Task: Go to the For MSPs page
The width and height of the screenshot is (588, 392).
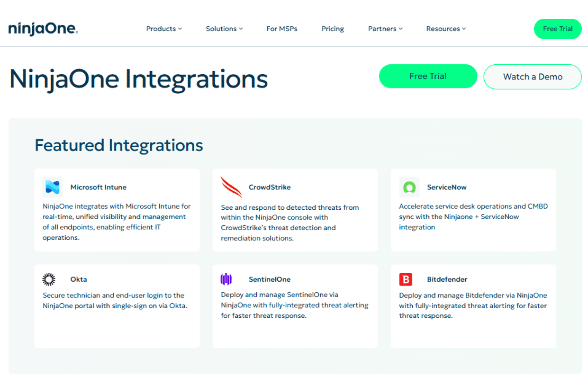Action: pos(282,29)
